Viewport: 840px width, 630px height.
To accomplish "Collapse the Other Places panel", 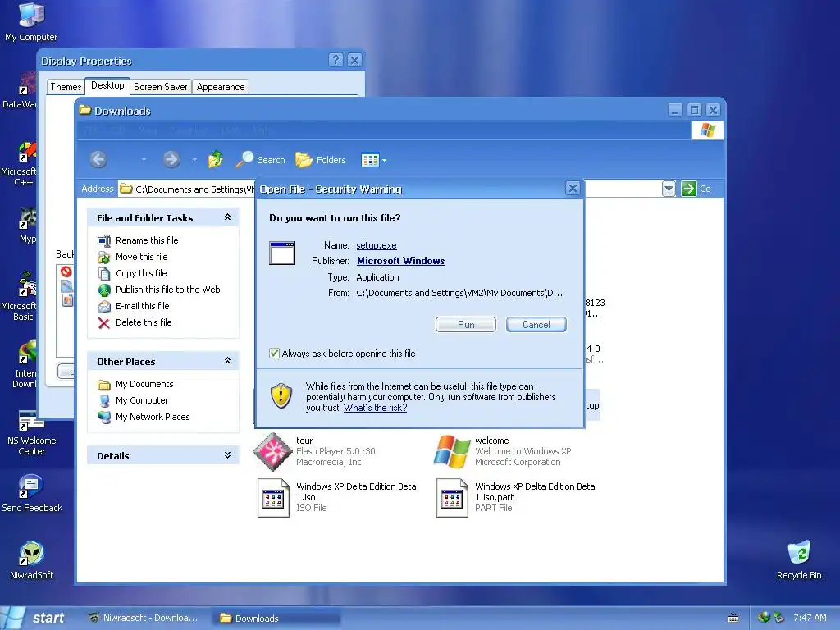I will pos(228,361).
